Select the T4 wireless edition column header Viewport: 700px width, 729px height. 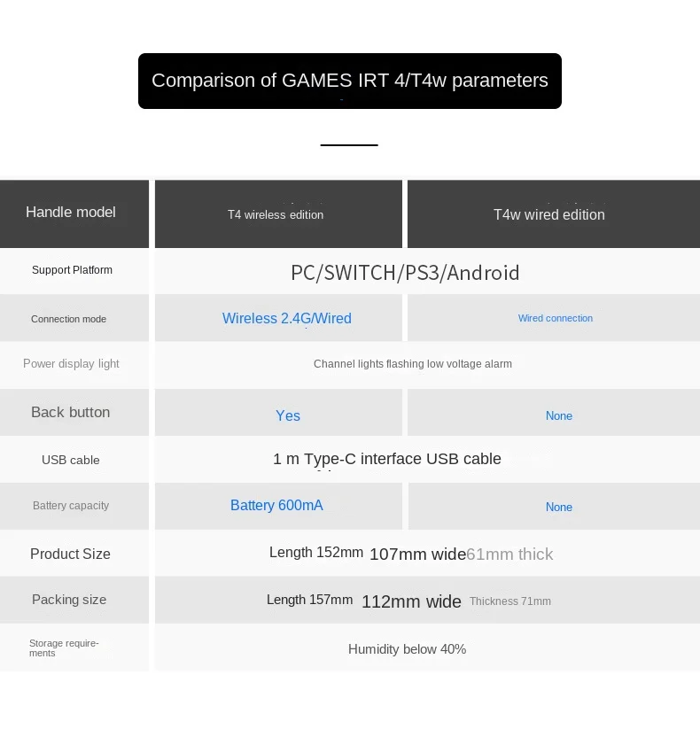[276, 214]
